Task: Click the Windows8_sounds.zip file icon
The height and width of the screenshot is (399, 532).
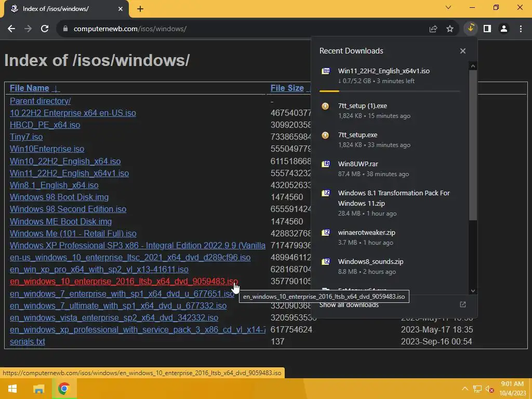Action: [x=326, y=262]
